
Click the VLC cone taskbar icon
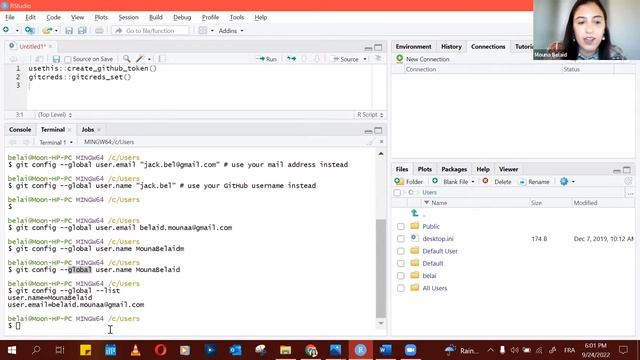[136, 350]
